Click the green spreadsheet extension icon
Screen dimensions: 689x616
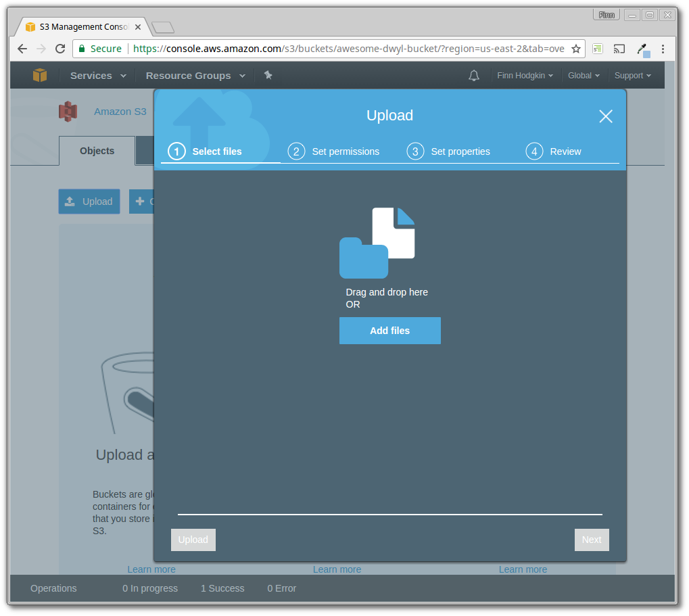(598, 49)
